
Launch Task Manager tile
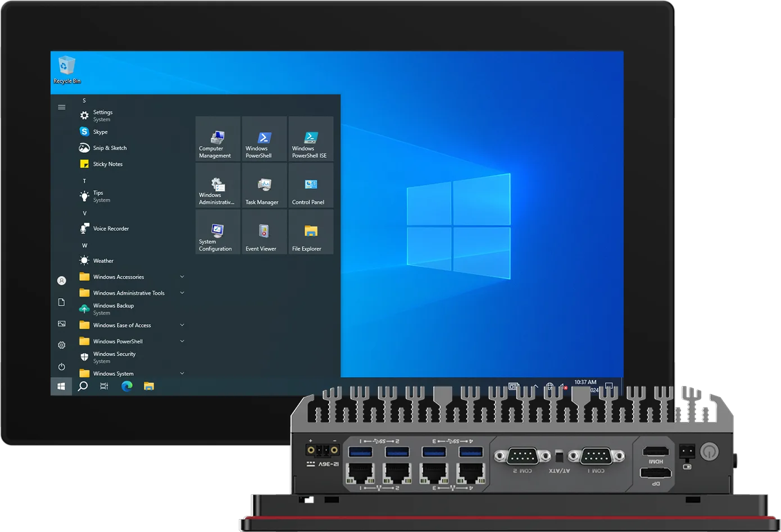click(x=265, y=185)
